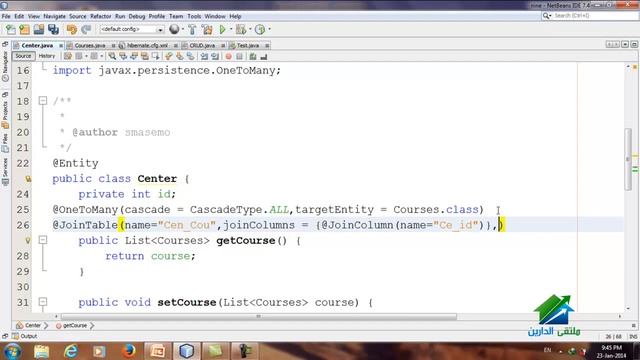Click the editor horizontal scrollbar thumb
This screenshot has height=360, width=640.
coord(258,316)
